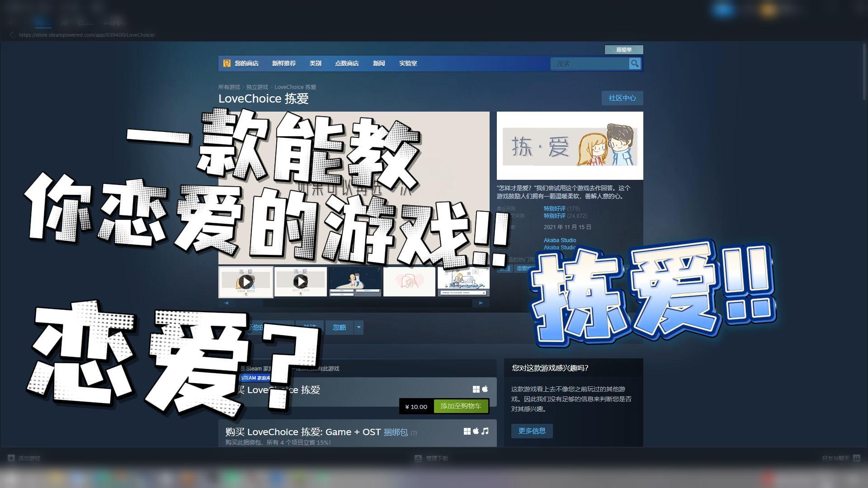Click the 忽略 ignore button
868x488 pixels.
(340, 328)
